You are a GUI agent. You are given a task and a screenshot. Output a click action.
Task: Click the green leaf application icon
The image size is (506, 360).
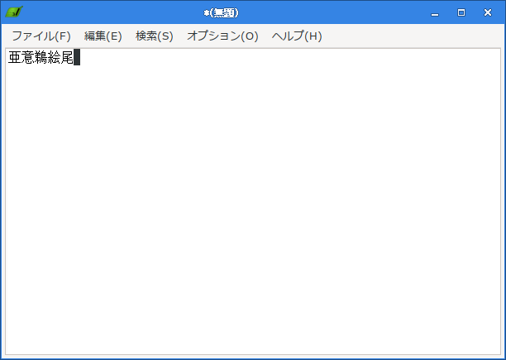pos(14,12)
